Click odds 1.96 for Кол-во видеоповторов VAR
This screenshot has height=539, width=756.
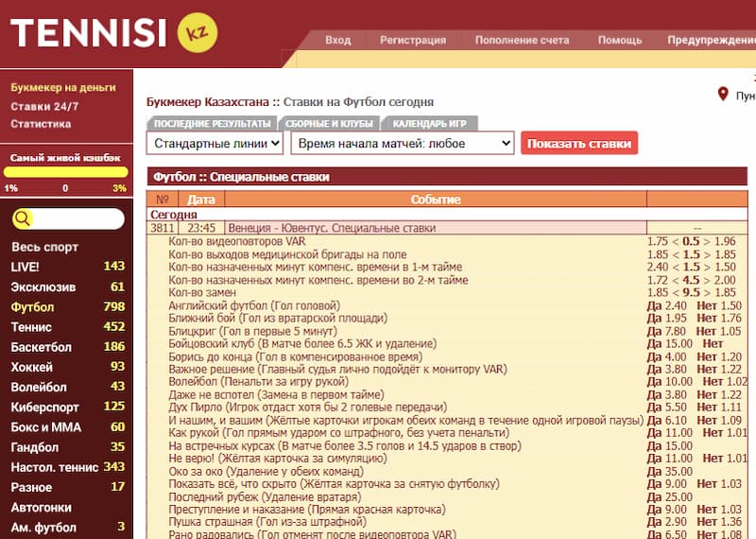pos(725,241)
